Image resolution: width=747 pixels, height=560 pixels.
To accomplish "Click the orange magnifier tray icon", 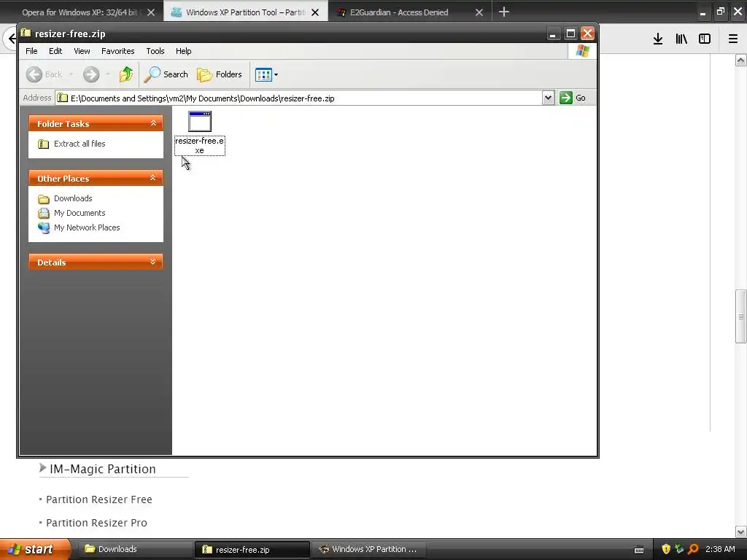I will coord(693,549).
